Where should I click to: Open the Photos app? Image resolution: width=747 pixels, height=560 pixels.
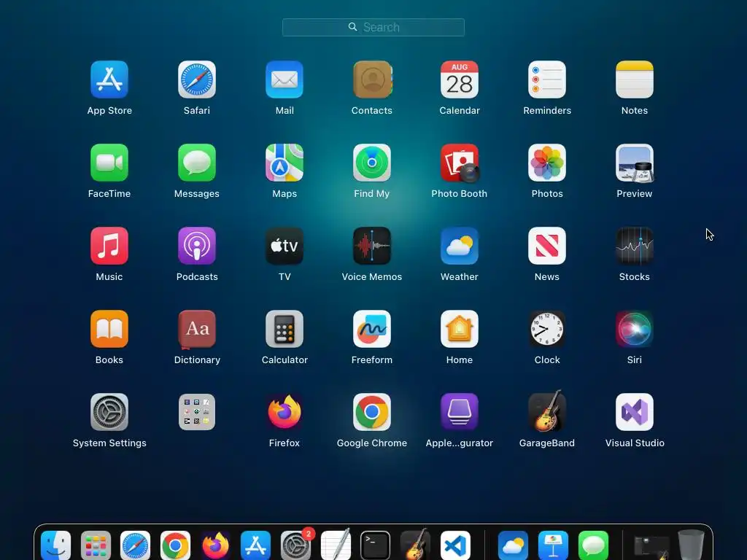[547, 163]
